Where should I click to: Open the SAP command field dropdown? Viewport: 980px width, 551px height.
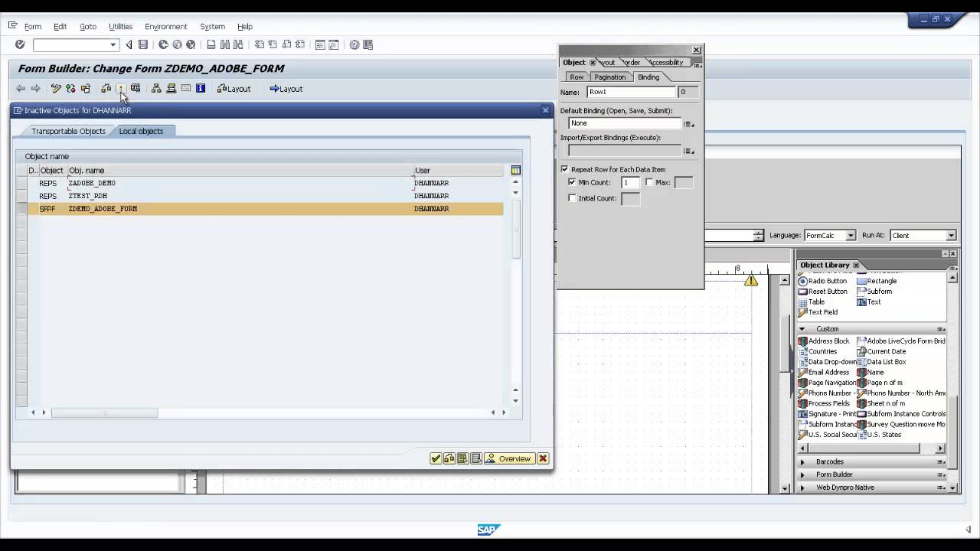click(113, 44)
